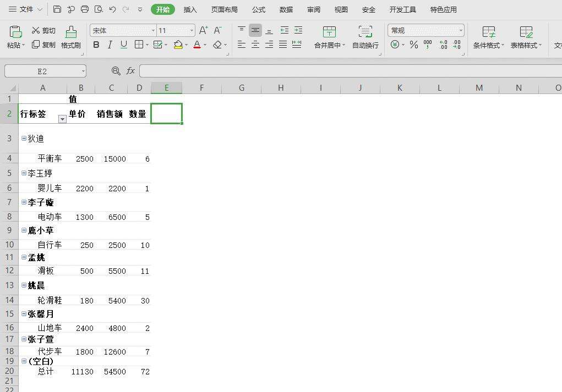This screenshot has width=562, height=392.
Task: Align text to top of cell
Action: (x=242, y=30)
